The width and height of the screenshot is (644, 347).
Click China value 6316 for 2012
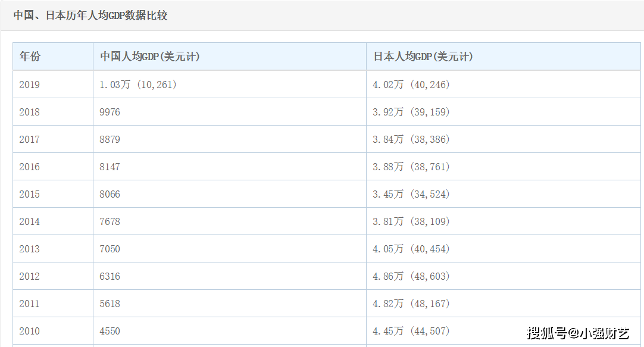[110, 276]
